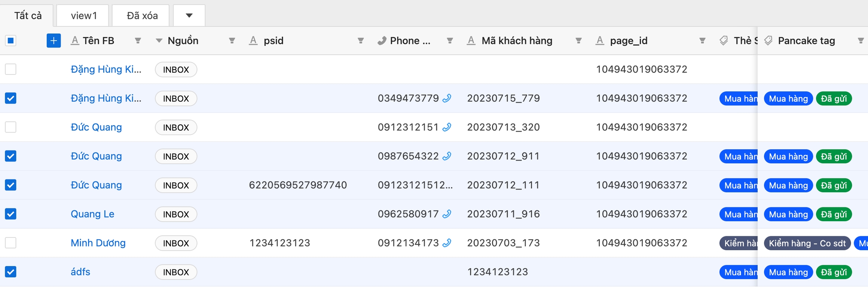868x295 pixels.
Task: Open the Quang Le customer link
Action: [x=92, y=214]
